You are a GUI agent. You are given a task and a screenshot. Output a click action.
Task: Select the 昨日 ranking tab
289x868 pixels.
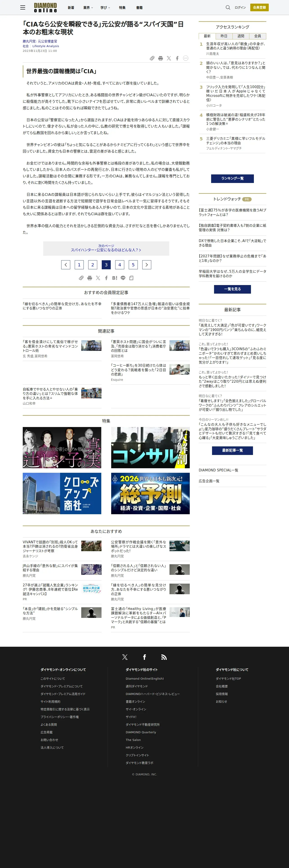224,36
